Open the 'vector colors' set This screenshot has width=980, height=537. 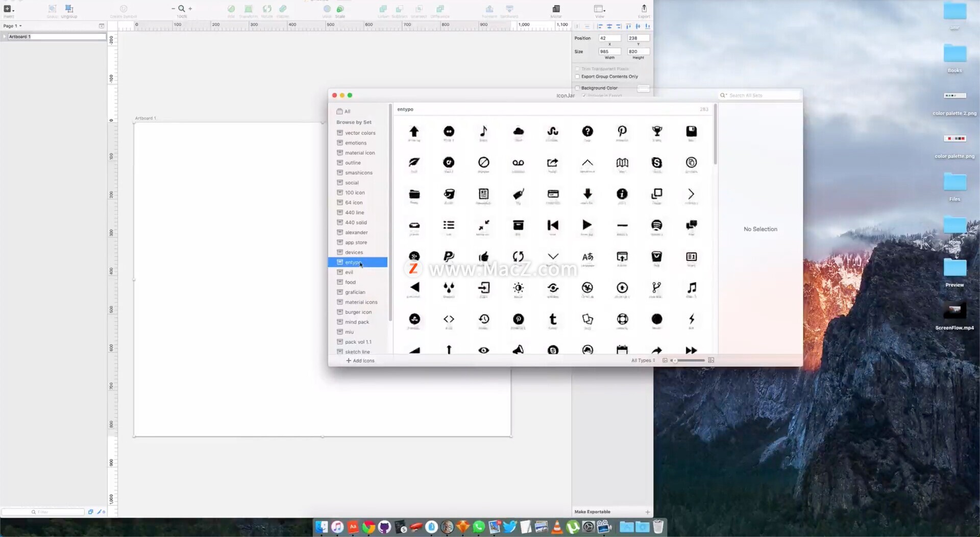[357, 133]
